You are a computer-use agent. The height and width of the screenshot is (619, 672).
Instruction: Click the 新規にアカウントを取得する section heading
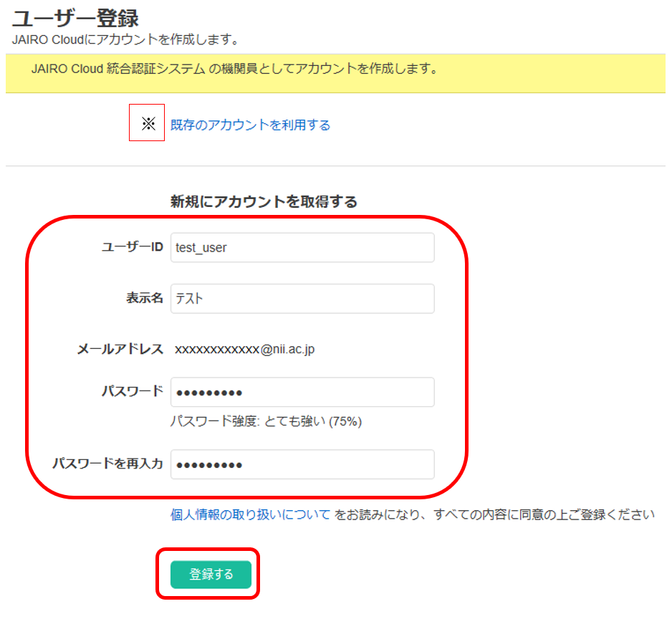click(264, 202)
